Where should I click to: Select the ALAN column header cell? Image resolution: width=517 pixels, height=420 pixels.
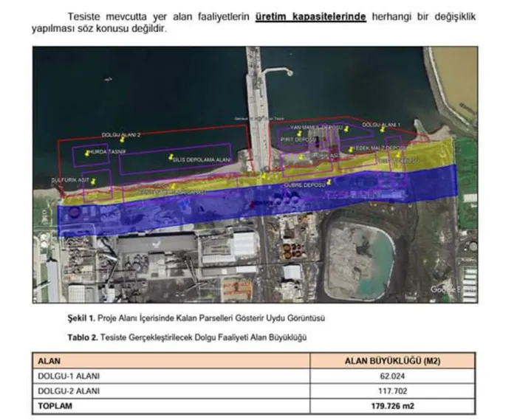(171, 361)
